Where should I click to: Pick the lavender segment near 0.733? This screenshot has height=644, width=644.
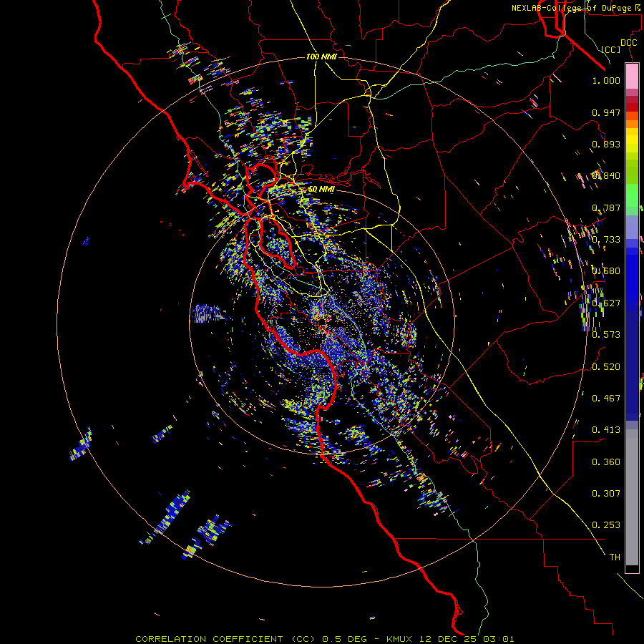(632, 227)
